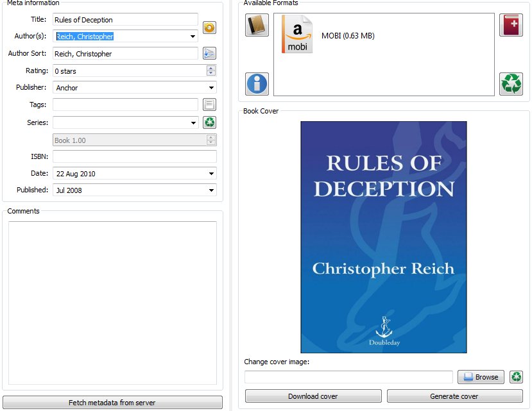532x411 pixels.
Task: Click into the Title field
Action: (125, 20)
